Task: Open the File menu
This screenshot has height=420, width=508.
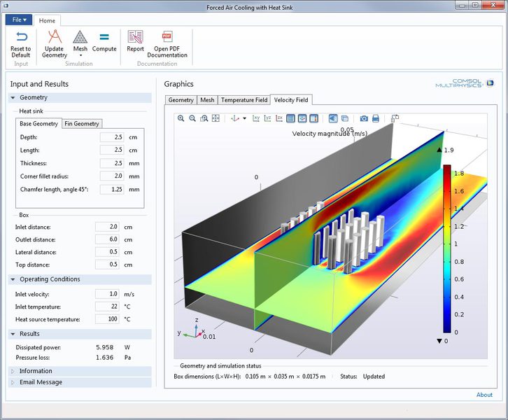Action: [19, 20]
